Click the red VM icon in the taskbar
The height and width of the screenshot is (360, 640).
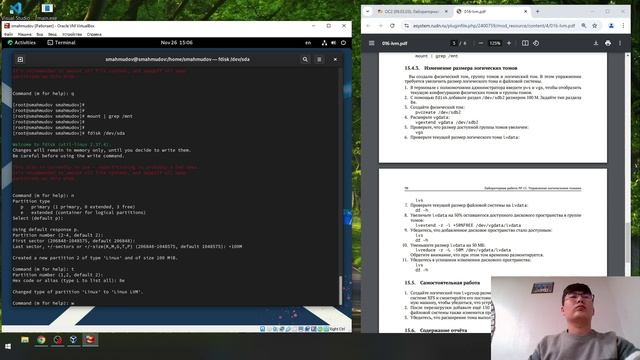[90, 340]
